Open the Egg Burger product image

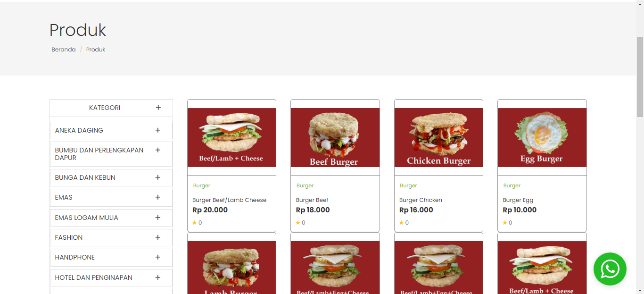[542, 138]
